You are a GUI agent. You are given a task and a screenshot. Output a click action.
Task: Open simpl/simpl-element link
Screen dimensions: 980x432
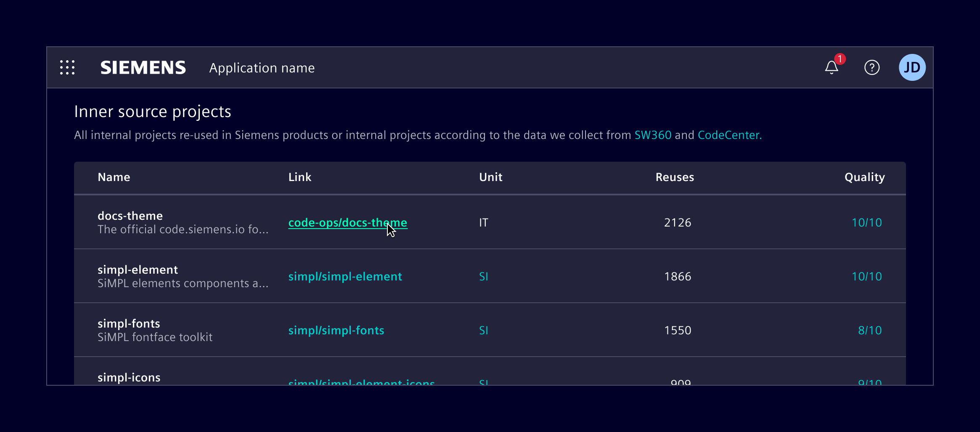pos(345,276)
